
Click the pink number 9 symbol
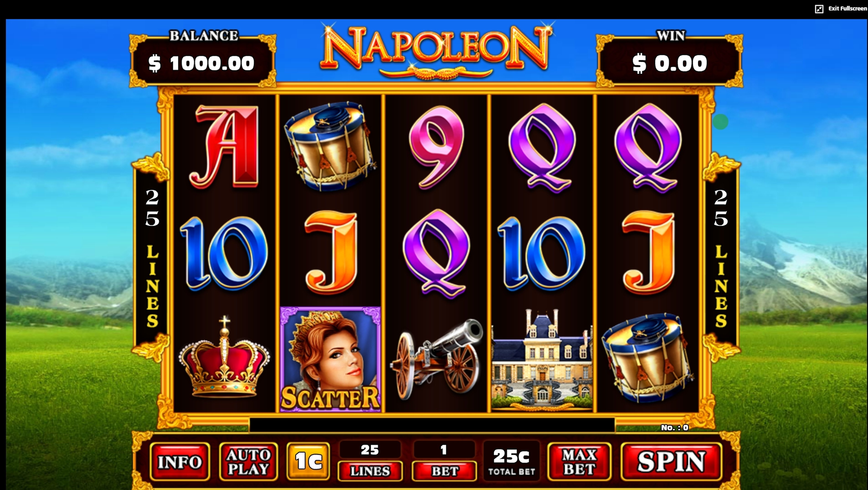pos(437,147)
